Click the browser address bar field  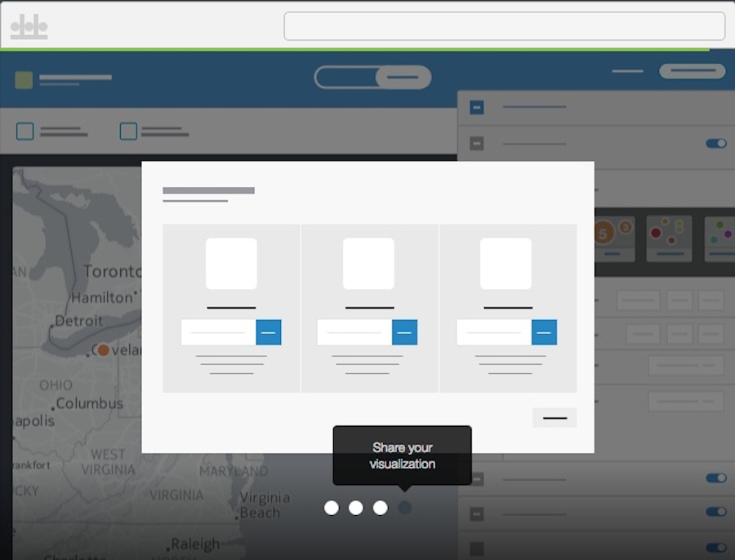[504, 26]
